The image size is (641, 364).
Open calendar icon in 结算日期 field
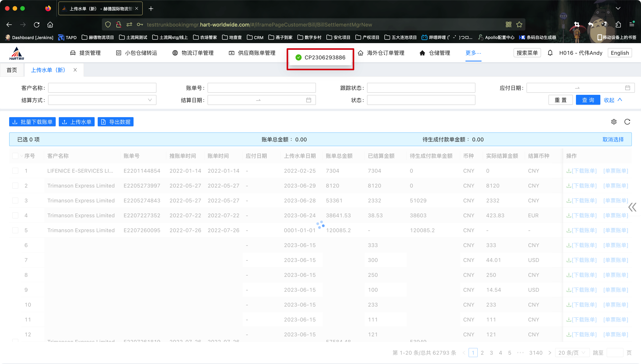click(308, 100)
